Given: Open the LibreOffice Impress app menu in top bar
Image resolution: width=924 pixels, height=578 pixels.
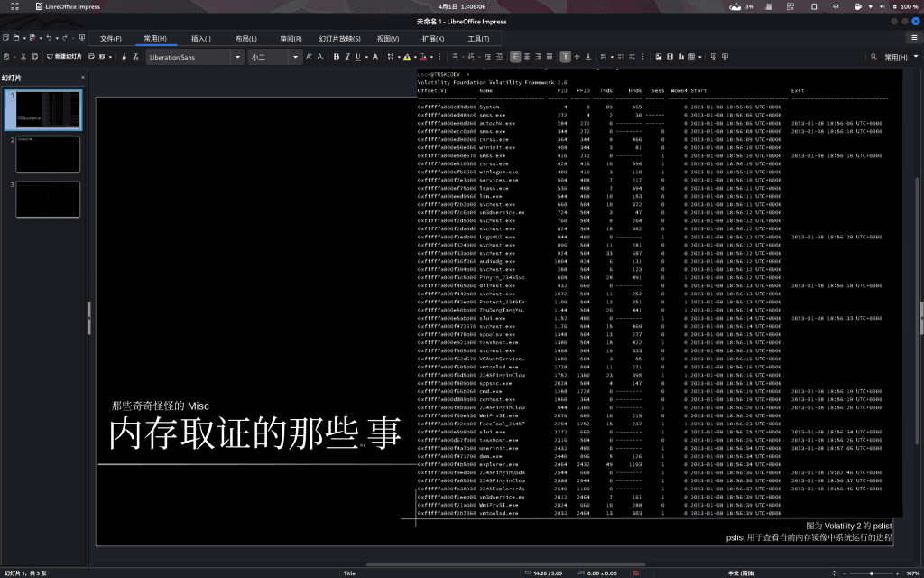Looking at the screenshot, I should 68,6.
